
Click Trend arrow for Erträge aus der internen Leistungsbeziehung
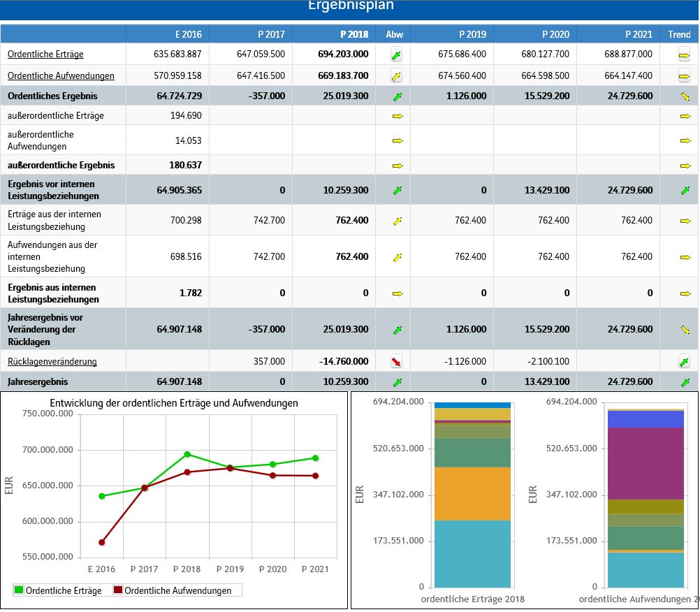(x=685, y=221)
